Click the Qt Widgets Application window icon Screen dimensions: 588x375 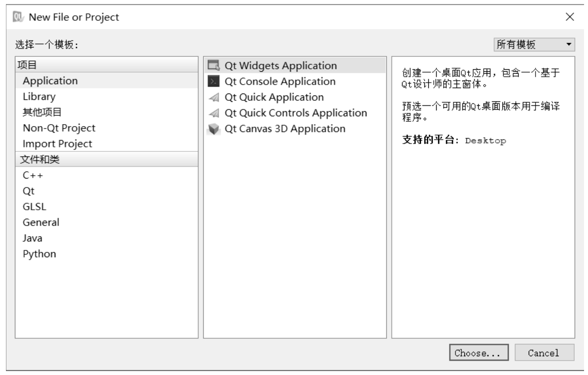[x=214, y=66]
